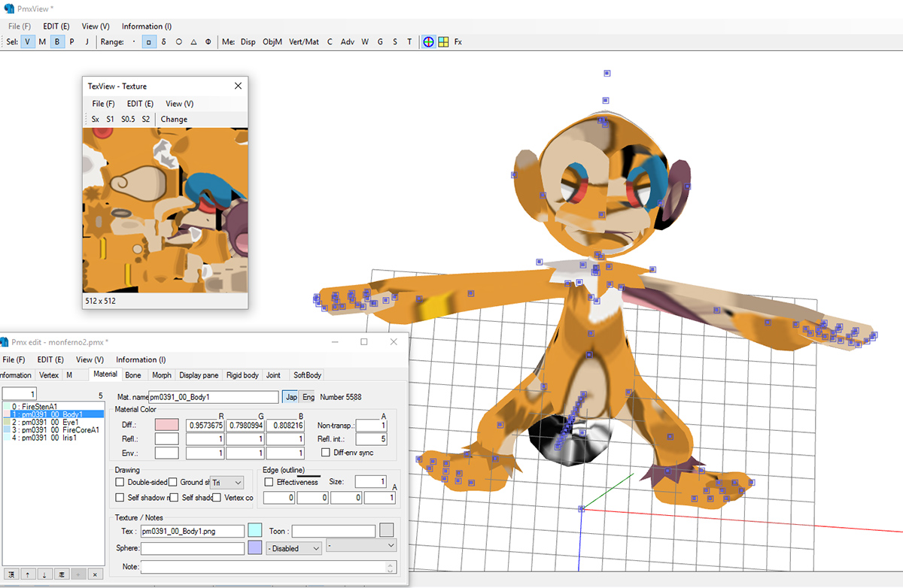Screen dimensions: 903x588
Task: Click the W weight toolbar button
Action: (x=365, y=42)
